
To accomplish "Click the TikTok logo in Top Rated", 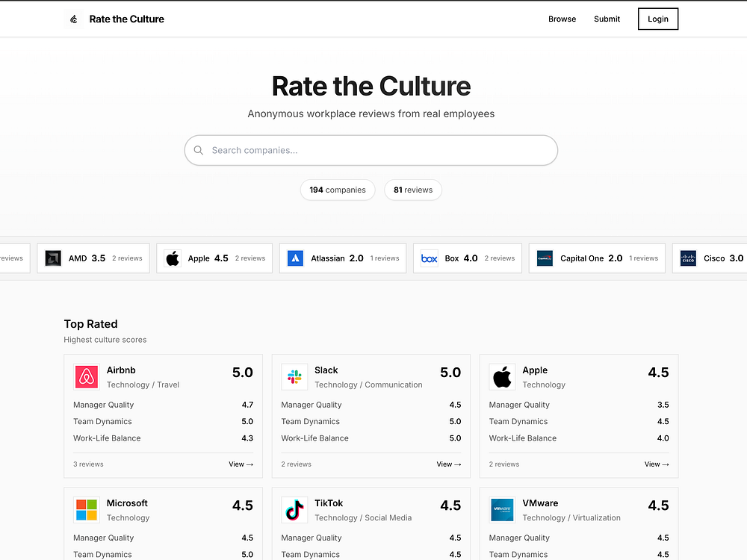I will point(294,510).
